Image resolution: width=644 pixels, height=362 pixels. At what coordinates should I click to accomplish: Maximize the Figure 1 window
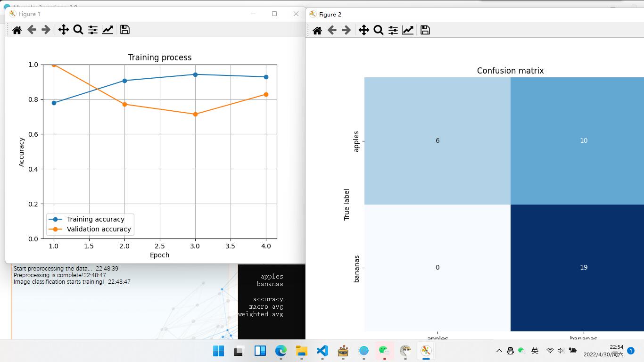click(x=274, y=14)
